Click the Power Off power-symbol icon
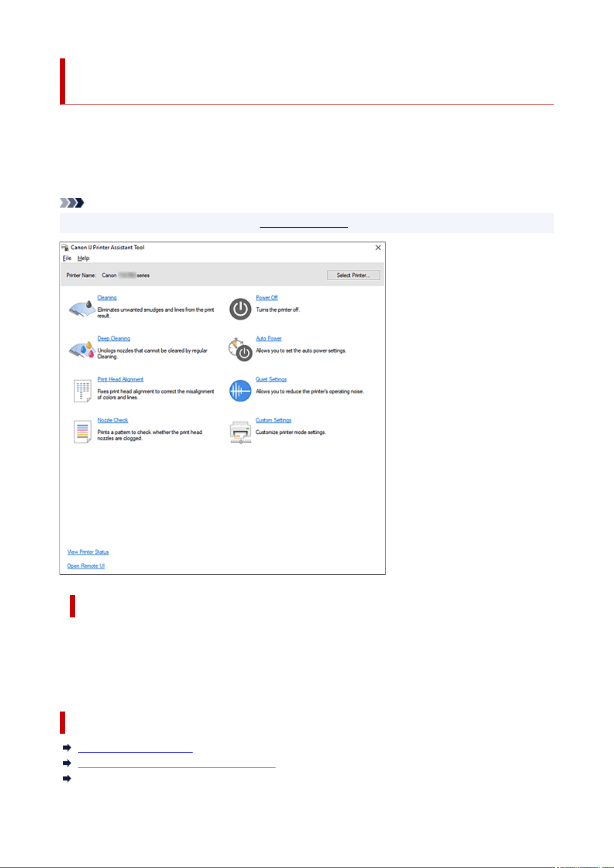This screenshot has width=614, height=868. (x=241, y=309)
